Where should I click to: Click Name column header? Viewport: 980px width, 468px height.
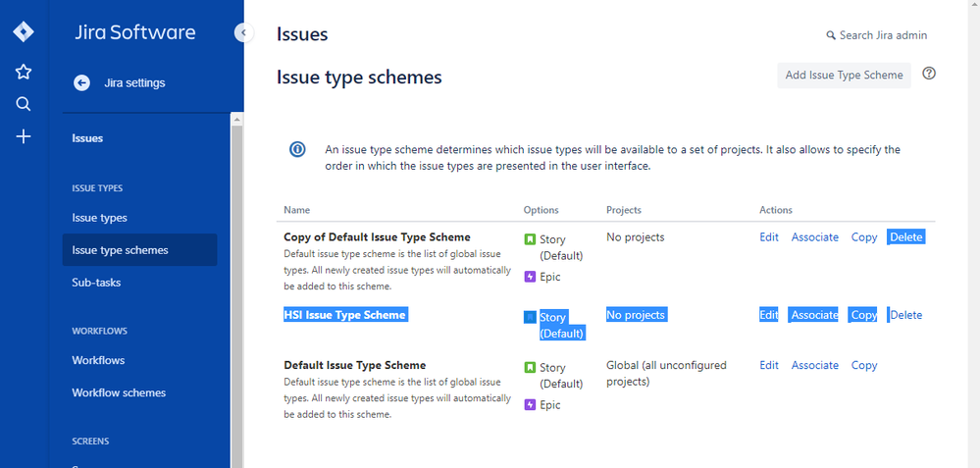(297, 210)
